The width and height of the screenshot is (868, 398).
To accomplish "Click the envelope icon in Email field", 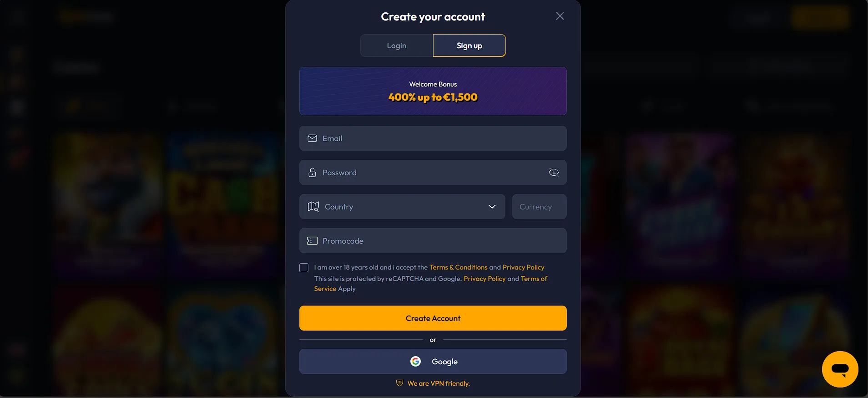I will tap(312, 138).
